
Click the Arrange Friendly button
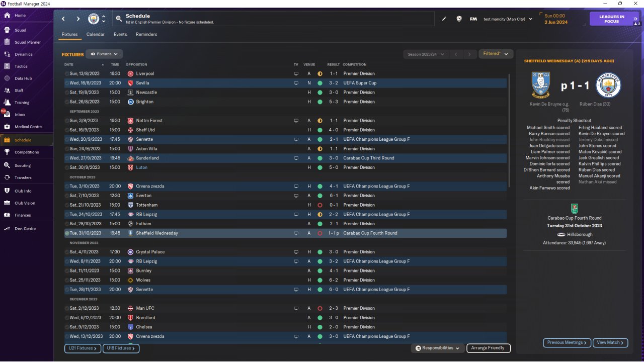pyautogui.click(x=489, y=348)
